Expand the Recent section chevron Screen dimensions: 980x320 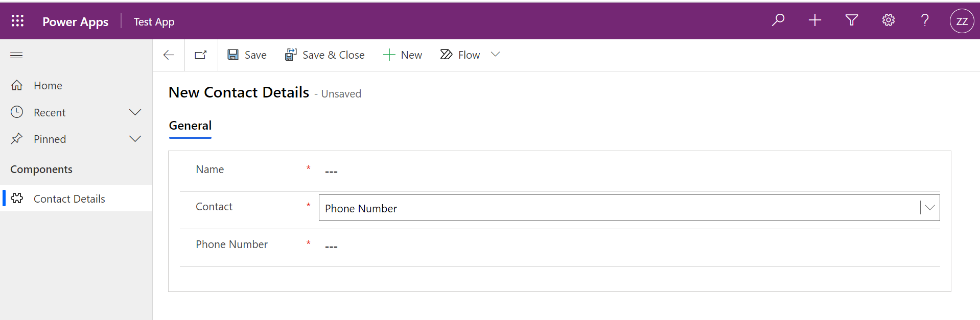click(135, 112)
